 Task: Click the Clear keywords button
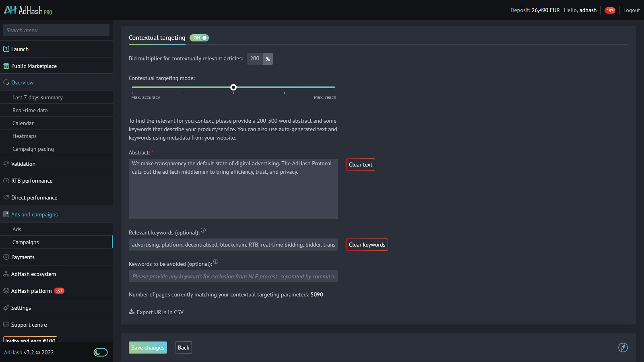[x=367, y=244]
